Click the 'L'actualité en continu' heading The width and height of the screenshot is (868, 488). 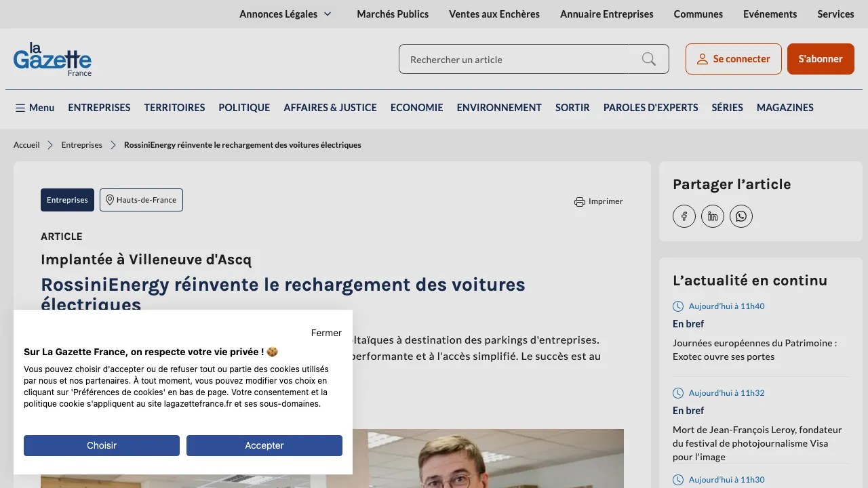tap(750, 281)
